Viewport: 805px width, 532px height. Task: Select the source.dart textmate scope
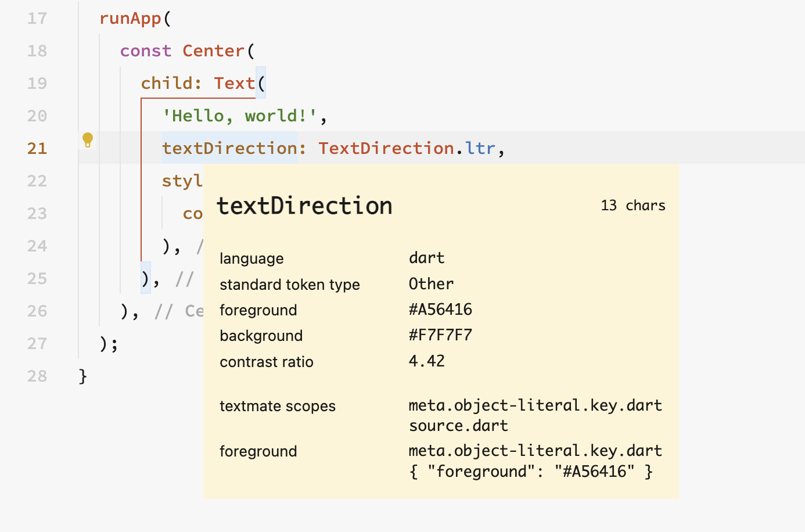coord(458,425)
